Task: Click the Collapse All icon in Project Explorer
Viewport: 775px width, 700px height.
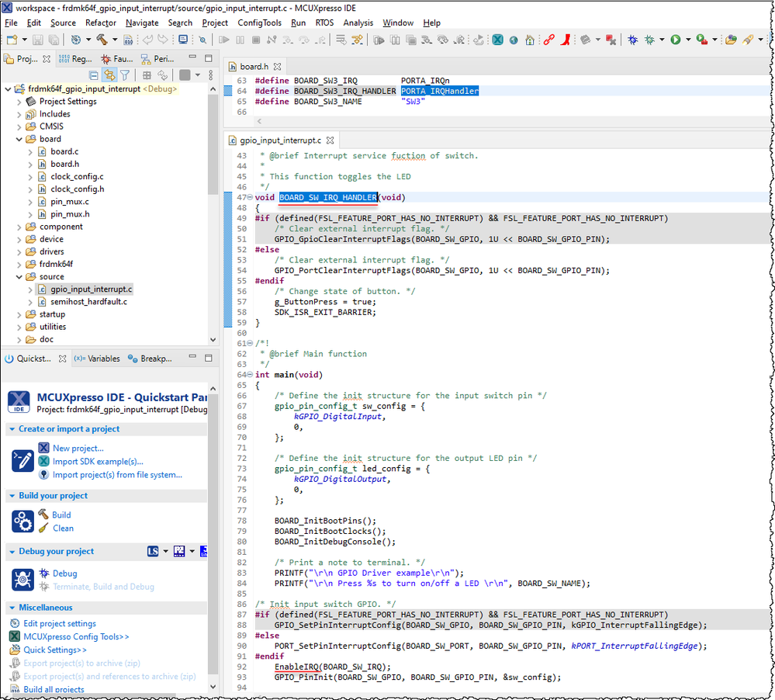Action: (94, 75)
